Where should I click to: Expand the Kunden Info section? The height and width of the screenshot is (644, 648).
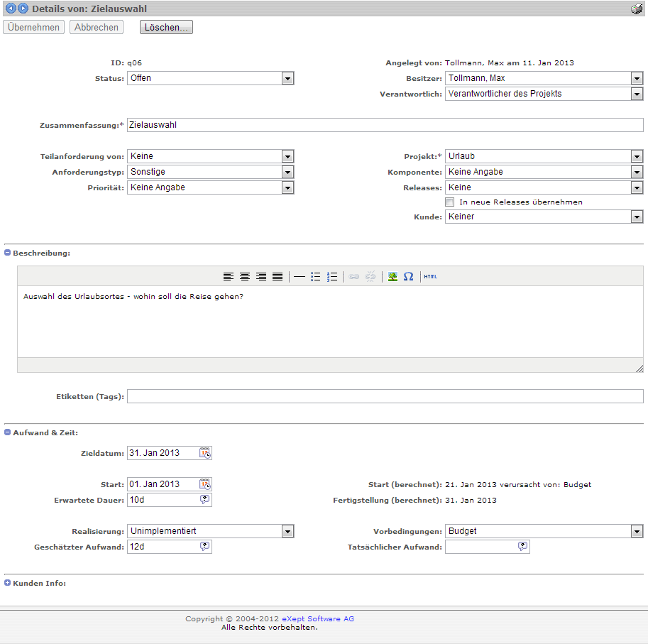coord(8,583)
